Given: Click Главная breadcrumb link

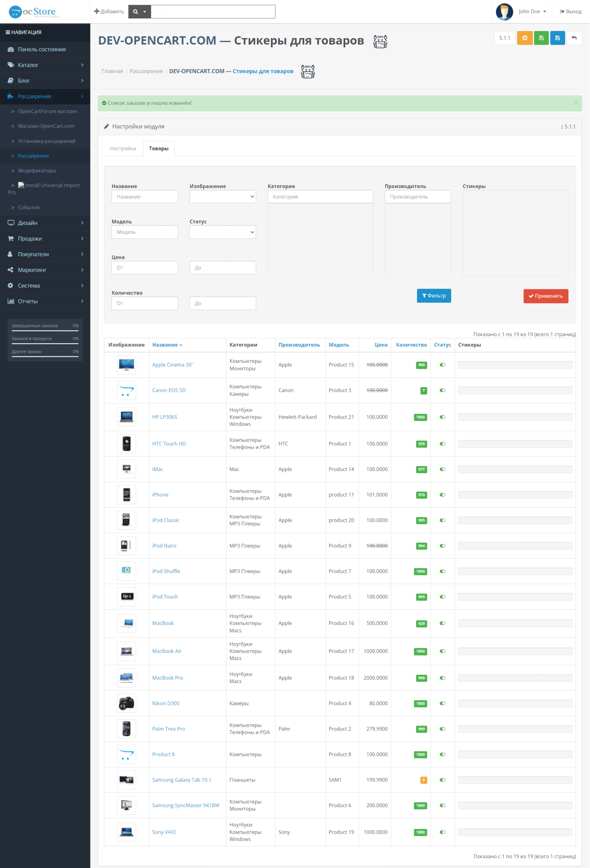Looking at the screenshot, I should (x=112, y=71).
